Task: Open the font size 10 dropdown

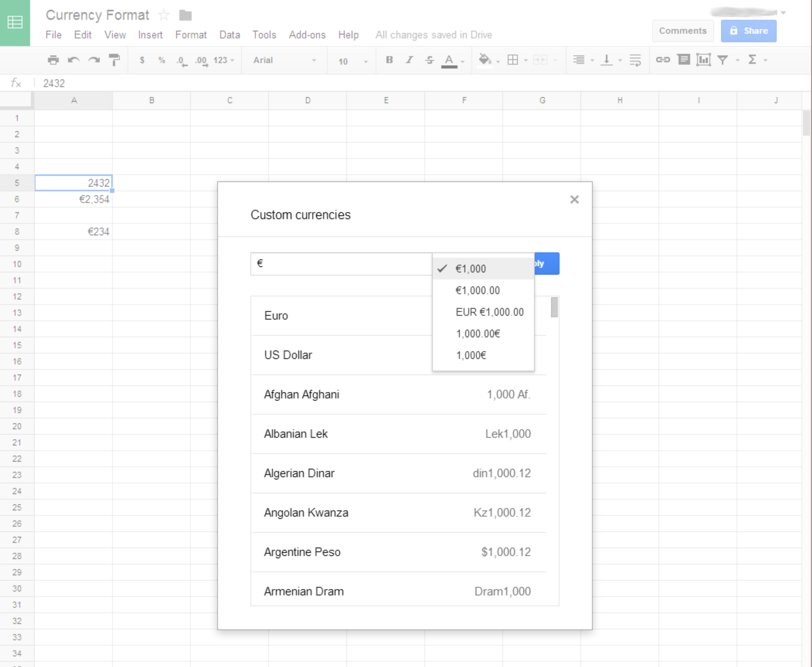Action: (352, 61)
